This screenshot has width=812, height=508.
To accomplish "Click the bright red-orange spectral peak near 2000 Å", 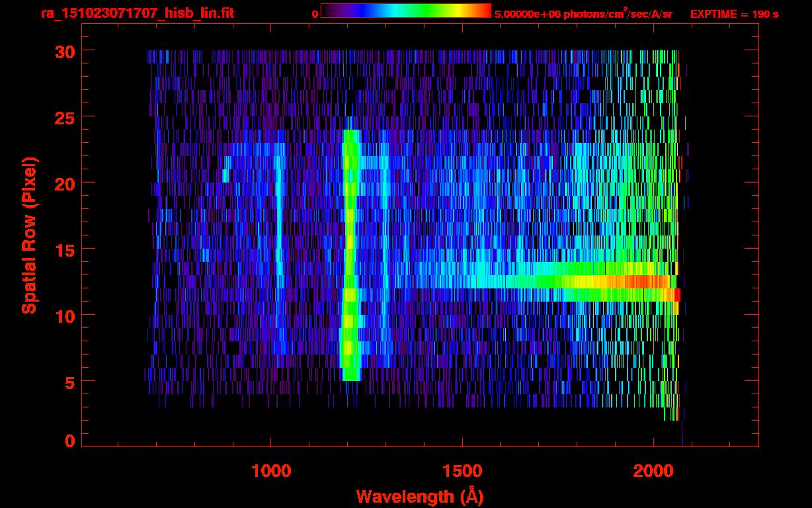I will coord(648,282).
